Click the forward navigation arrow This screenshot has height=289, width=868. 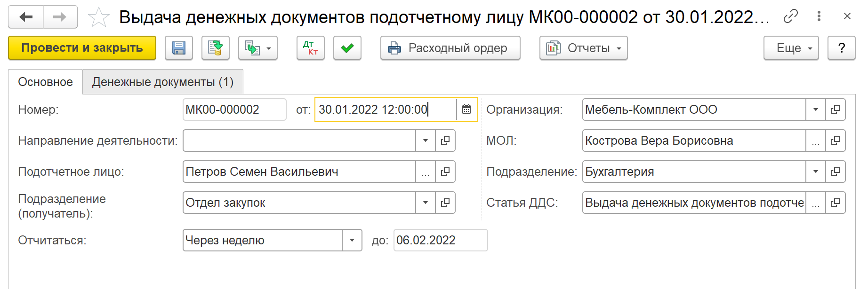pyautogui.click(x=60, y=17)
